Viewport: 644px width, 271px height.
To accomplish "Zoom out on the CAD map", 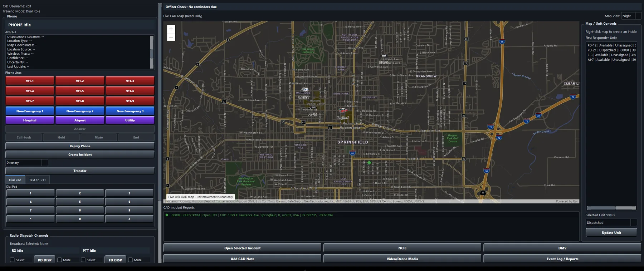I will (171, 37).
